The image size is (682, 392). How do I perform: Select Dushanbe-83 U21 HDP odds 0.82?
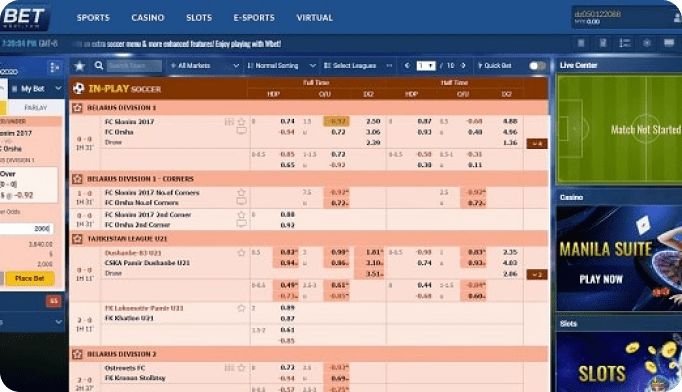[286, 252]
